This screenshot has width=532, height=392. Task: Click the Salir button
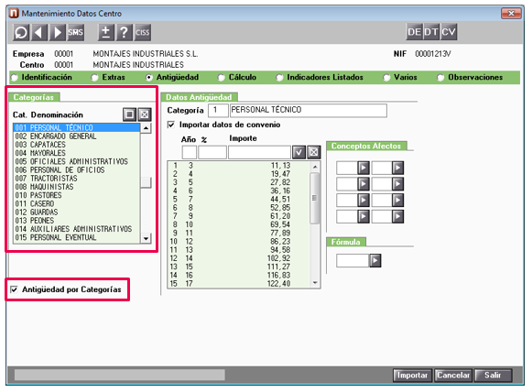493,376
